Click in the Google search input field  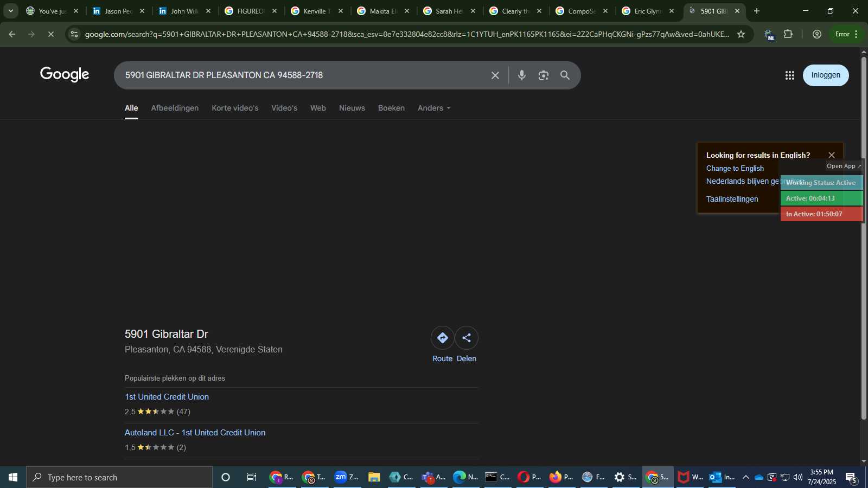[x=304, y=75]
